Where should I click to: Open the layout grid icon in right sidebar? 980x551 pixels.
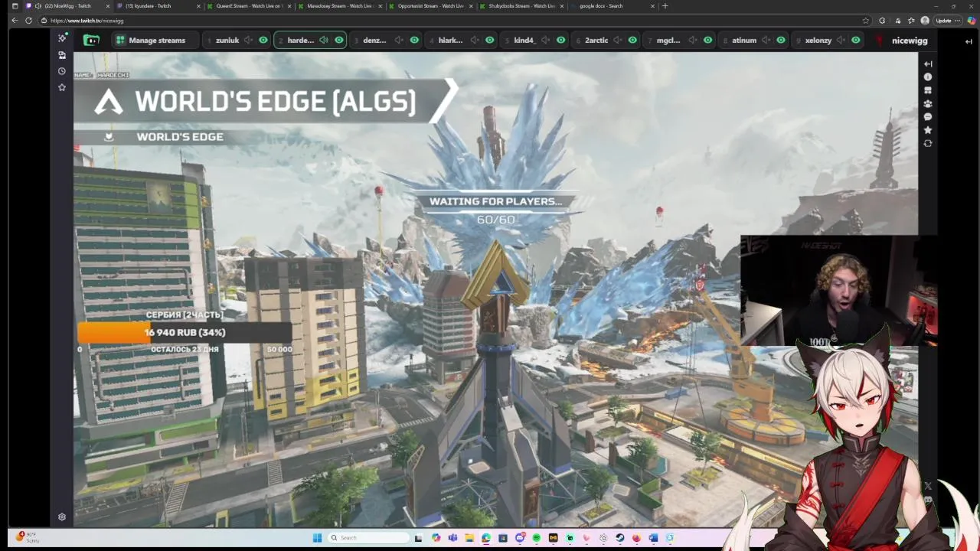928,90
